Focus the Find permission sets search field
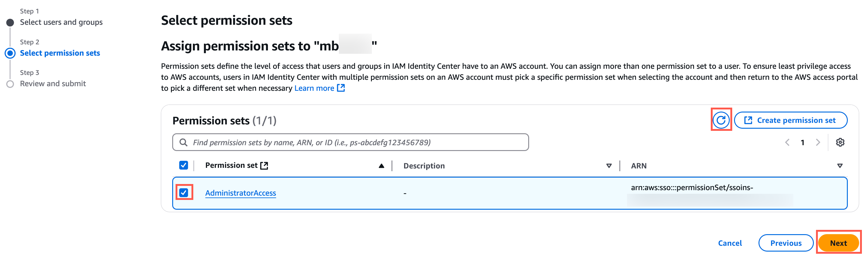Viewport: 868px width, 258px height. point(351,142)
